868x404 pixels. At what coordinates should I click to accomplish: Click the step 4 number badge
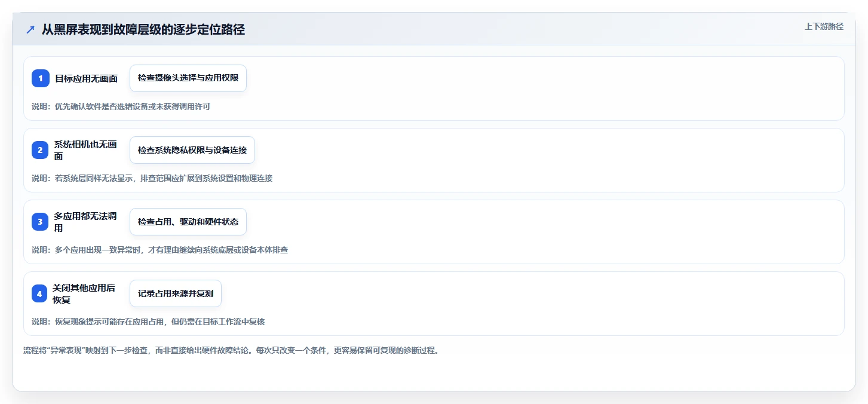pos(39,293)
